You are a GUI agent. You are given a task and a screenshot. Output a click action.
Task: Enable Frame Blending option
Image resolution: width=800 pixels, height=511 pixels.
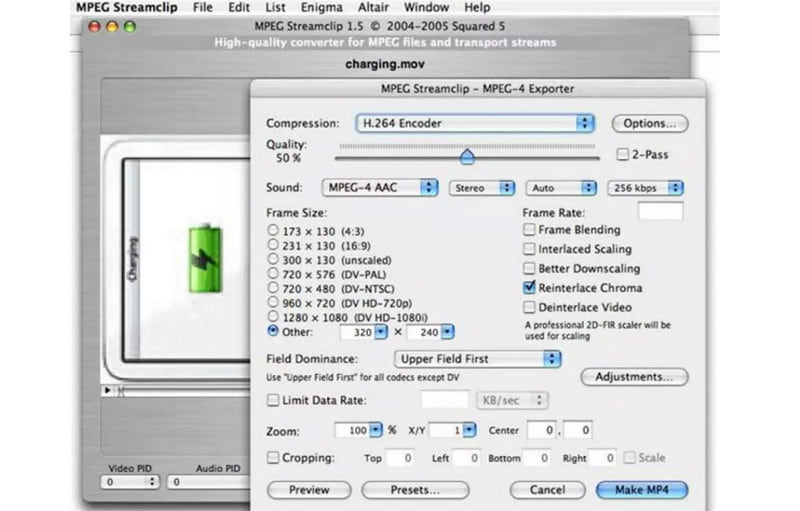pyautogui.click(x=530, y=230)
